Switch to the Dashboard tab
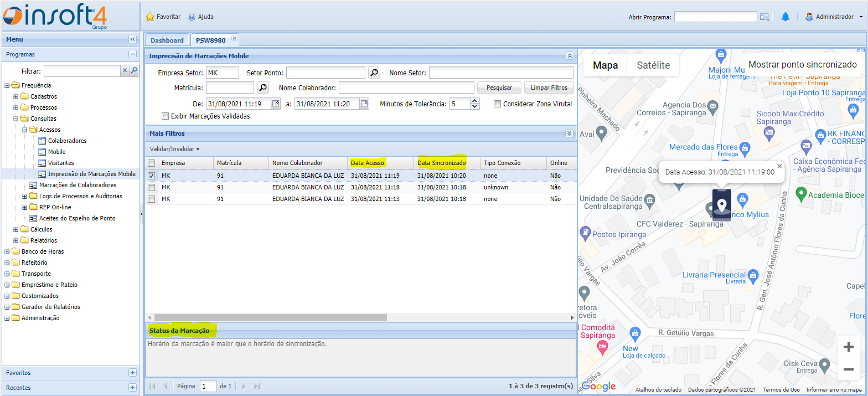Viewport: 868px width, 396px height. (167, 40)
